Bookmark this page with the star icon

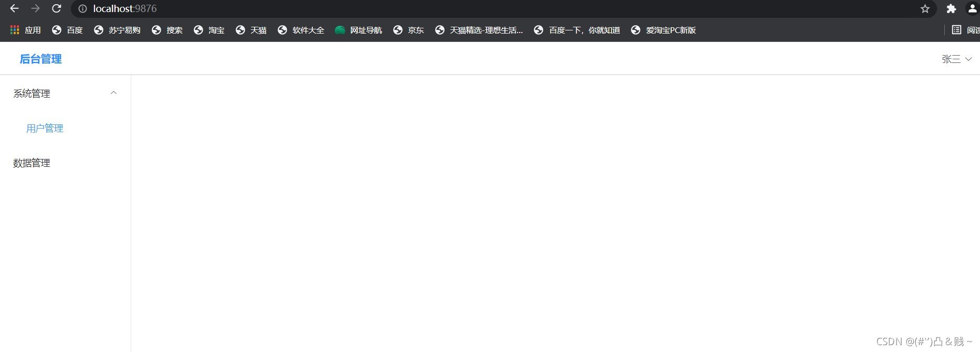925,8
